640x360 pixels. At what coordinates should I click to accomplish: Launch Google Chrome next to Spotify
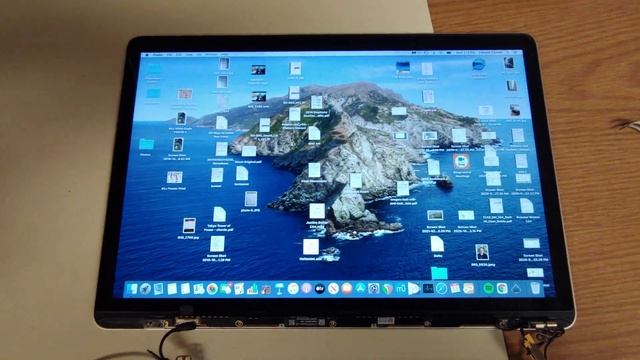click(x=502, y=288)
